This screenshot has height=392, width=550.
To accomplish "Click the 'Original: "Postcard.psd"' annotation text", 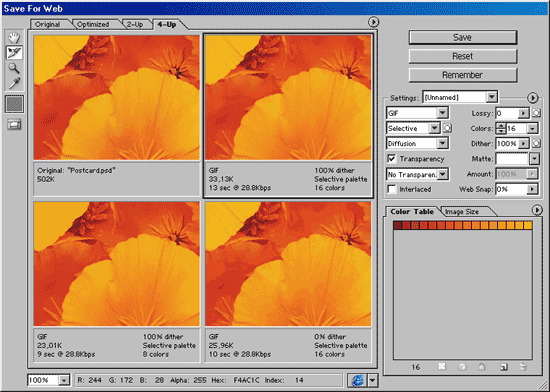I will [76, 170].
